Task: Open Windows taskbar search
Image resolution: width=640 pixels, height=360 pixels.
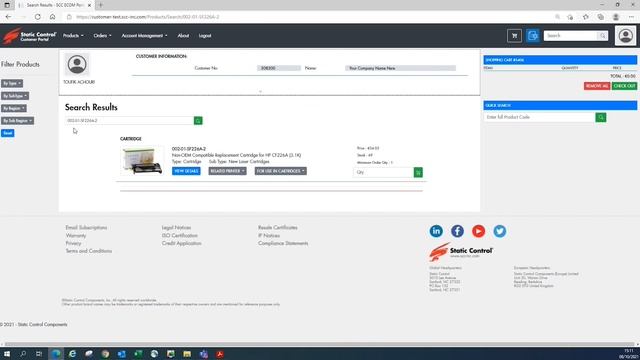Action: [23, 354]
